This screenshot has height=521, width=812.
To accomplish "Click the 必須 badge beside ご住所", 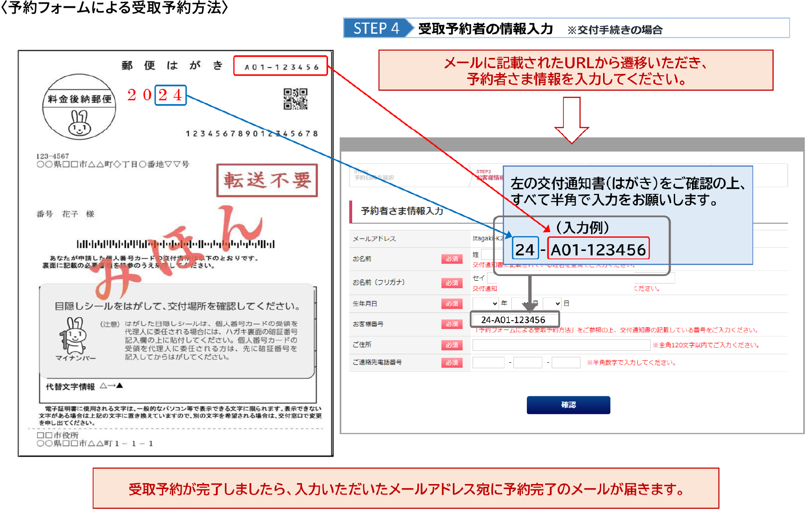I will pos(452,345).
